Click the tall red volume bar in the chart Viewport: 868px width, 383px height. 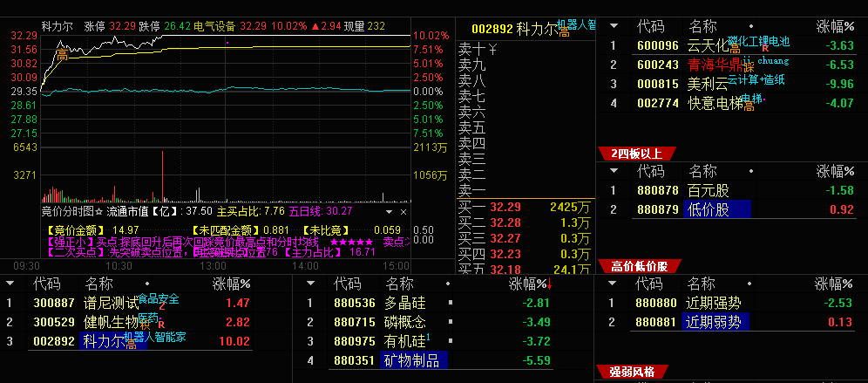[x=162, y=176]
